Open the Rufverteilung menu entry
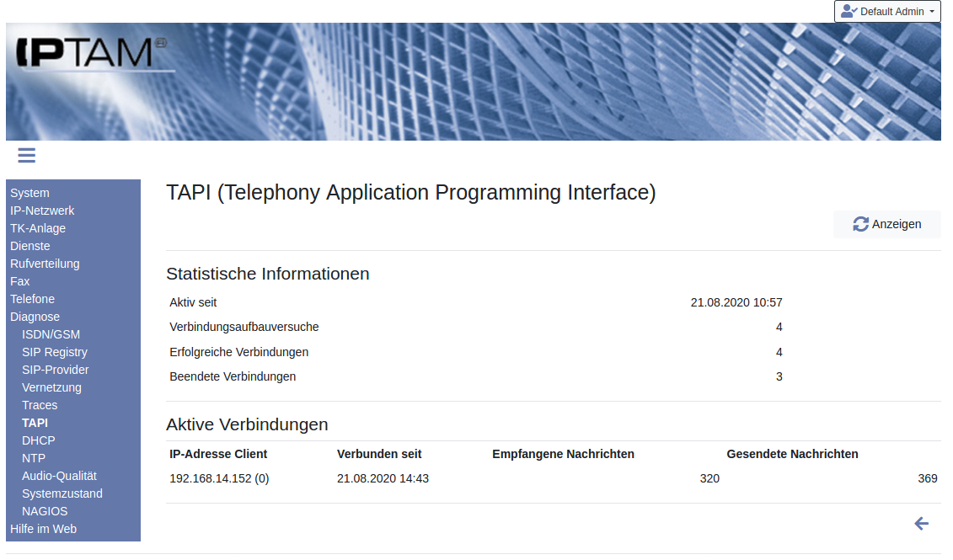Image resolution: width=953 pixels, height=560 pixels. pos(45,264)
